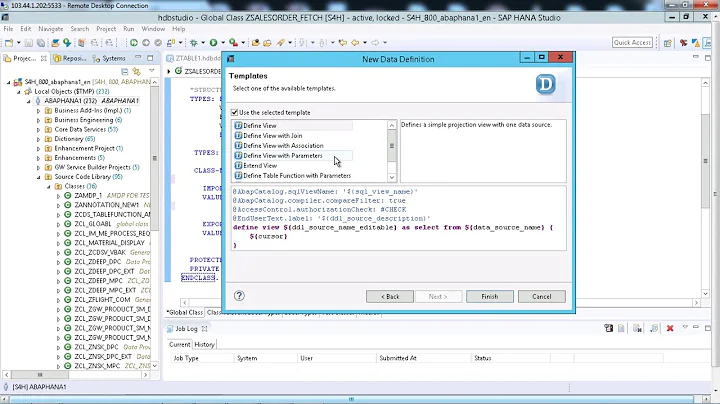Click the yellow Back navigation arrow

pos(355,43)
